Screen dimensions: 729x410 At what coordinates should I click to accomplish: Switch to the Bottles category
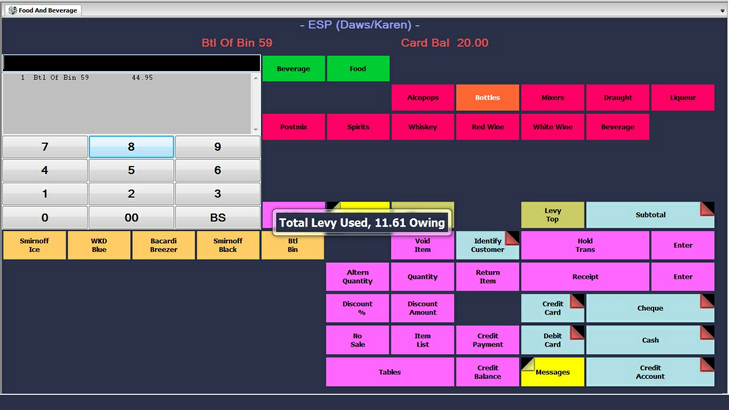(487, 98)
